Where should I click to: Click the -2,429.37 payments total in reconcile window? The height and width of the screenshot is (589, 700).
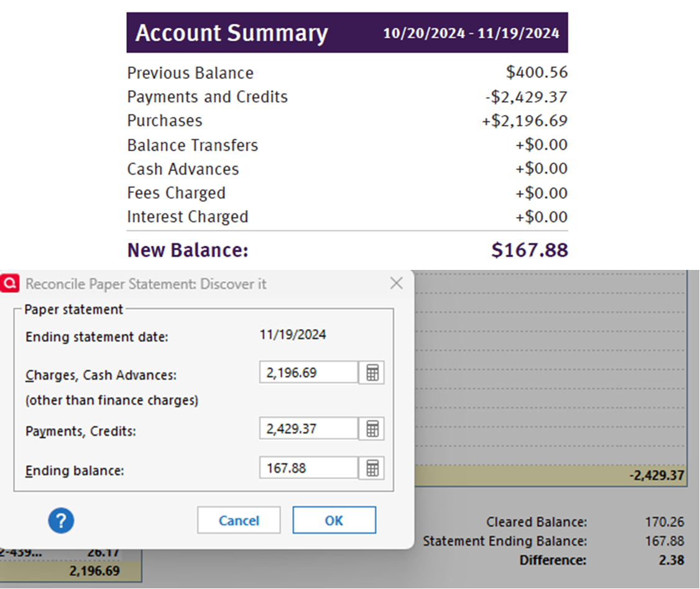tap(656, 475)
